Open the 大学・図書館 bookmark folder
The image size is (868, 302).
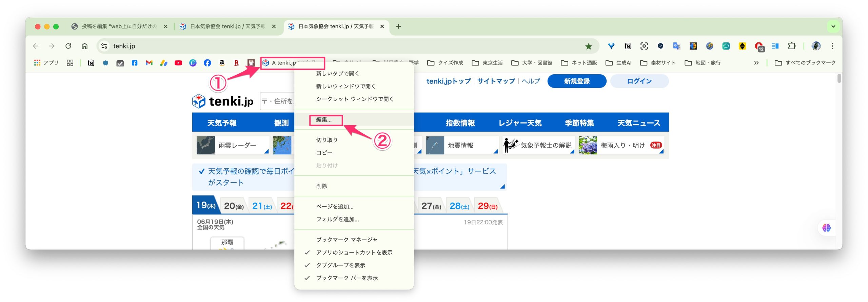click(x=532, y=63)
